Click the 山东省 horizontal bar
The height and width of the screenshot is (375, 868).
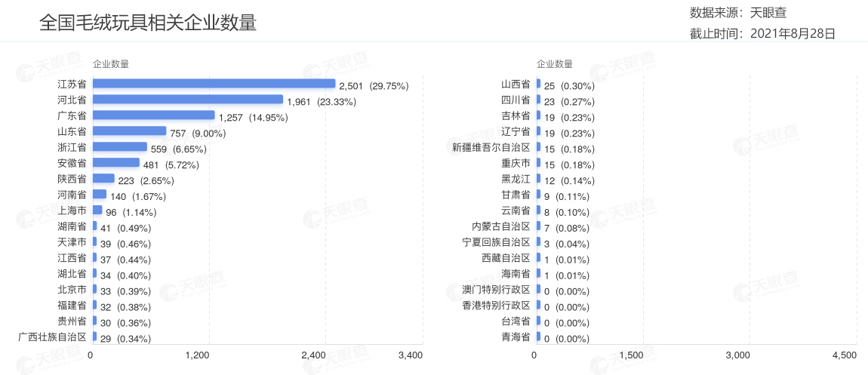(x=129, y=131)
